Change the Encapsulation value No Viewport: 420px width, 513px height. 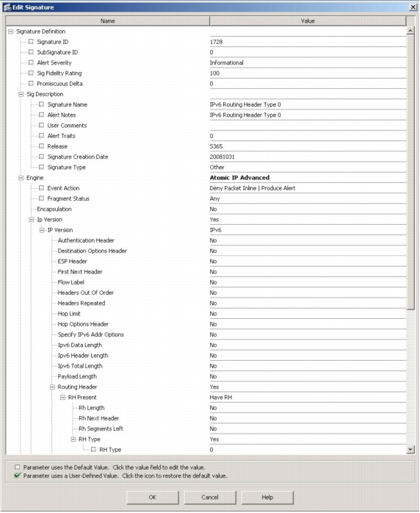308,209
